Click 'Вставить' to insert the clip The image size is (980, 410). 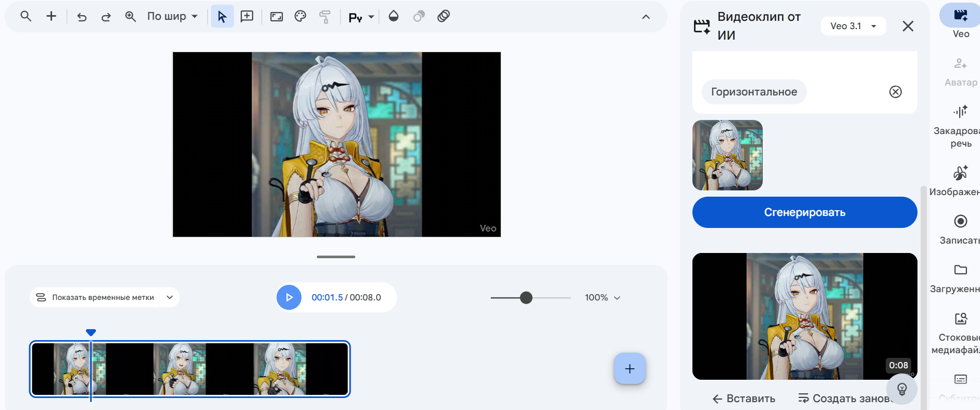click(743, 399)
